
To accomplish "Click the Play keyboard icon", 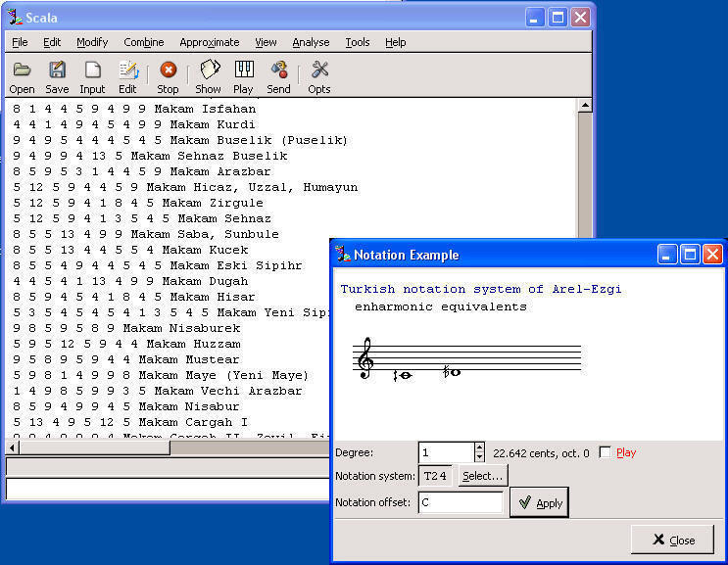I will (x=243, y=76).
